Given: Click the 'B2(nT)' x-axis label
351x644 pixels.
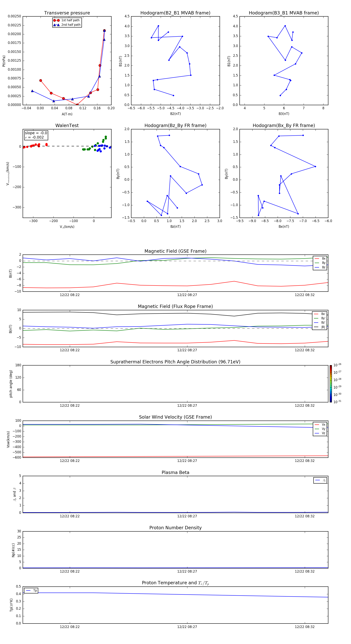Looking at the screenshot, I should point(175,114).
